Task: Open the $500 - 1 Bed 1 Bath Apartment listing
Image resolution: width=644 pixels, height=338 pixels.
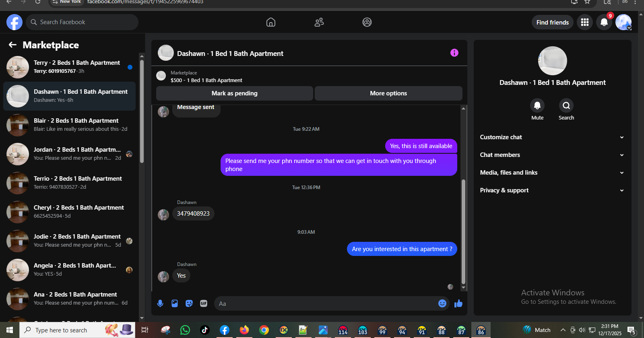Action: [206, 80]
